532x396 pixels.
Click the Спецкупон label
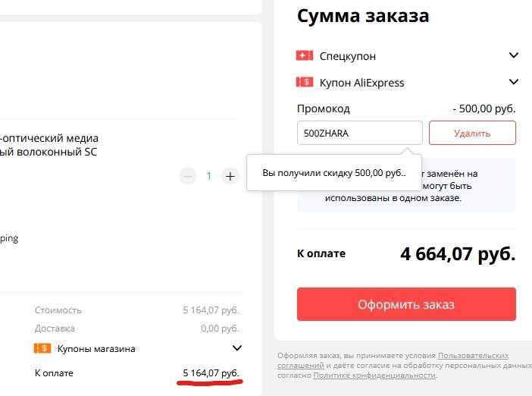[347, 56]
